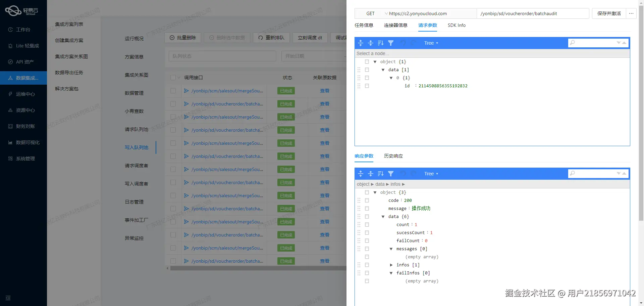644x306 pixels.
Task: Collapse the data node in response tree
Action: coord(383,216)
